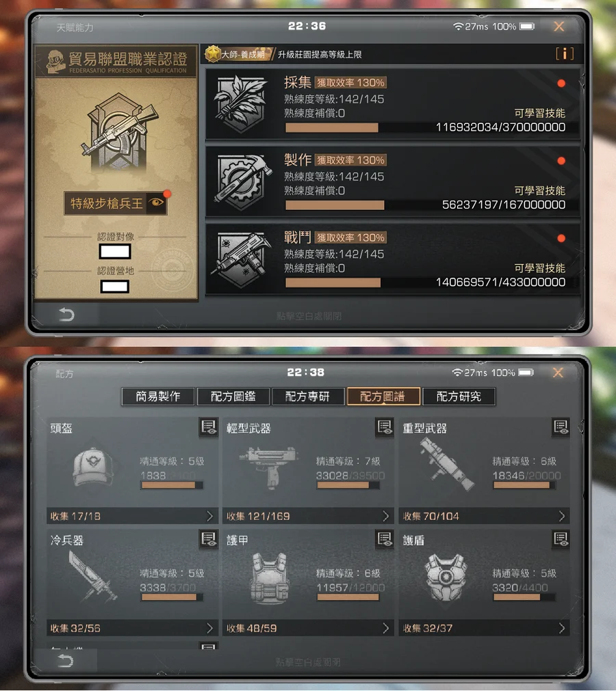Expand the 輕型武器 collection 121/169 row
Screen dimensions: 616x691
pos(308,516)
